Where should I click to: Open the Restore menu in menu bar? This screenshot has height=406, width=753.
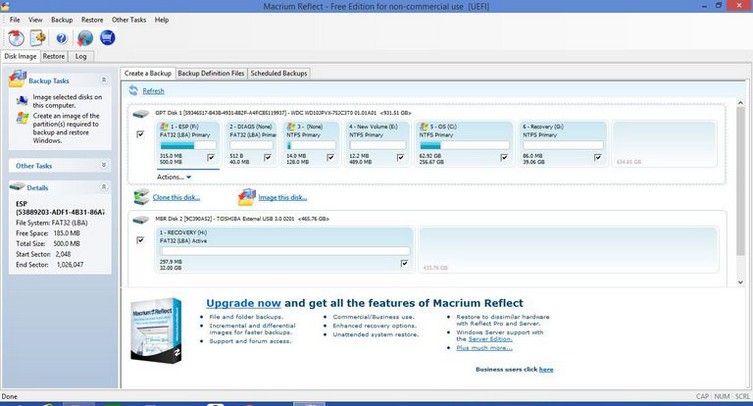(92, 20)
